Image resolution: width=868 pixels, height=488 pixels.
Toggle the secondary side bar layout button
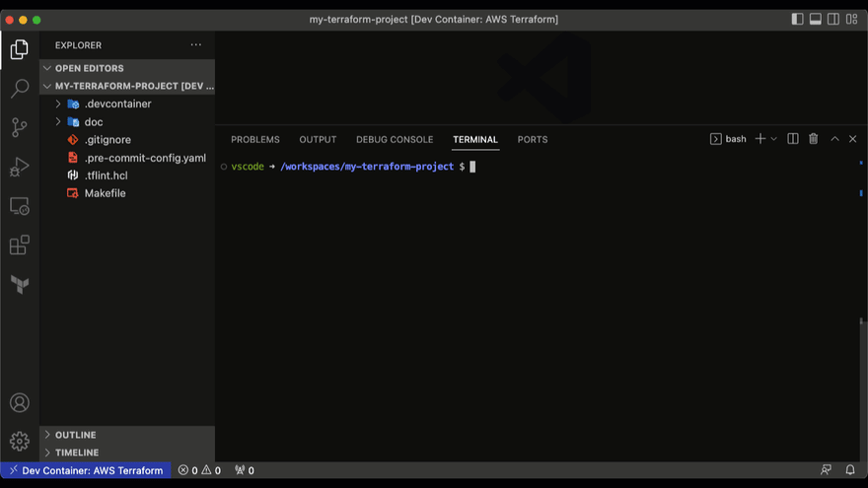[x=833, y=20]
